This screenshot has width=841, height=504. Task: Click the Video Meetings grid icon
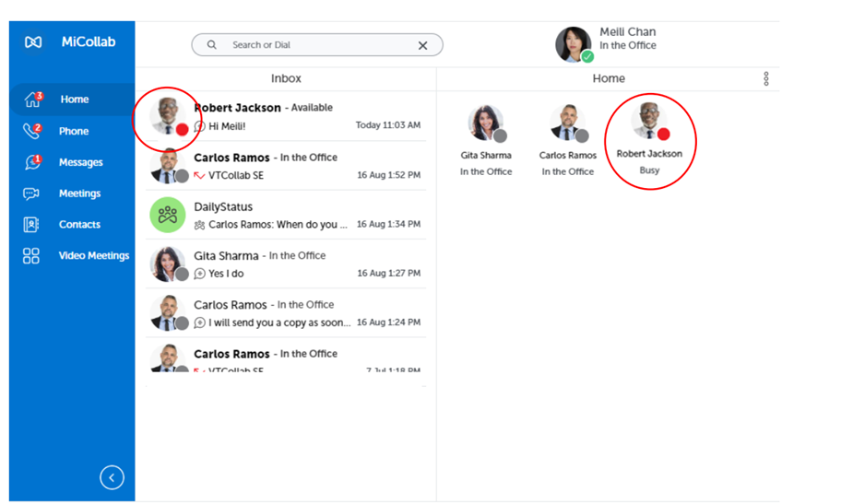[x=31, y=256]
